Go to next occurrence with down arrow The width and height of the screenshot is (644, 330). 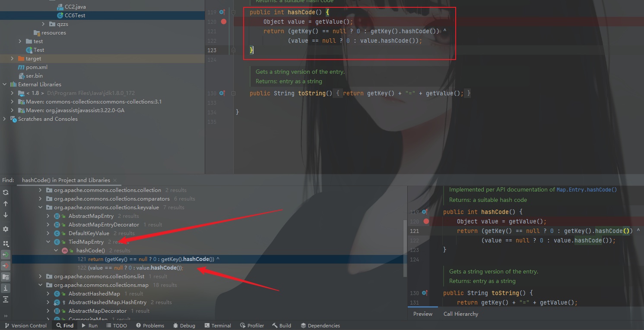pyautogui.click(x=6, y=215)
